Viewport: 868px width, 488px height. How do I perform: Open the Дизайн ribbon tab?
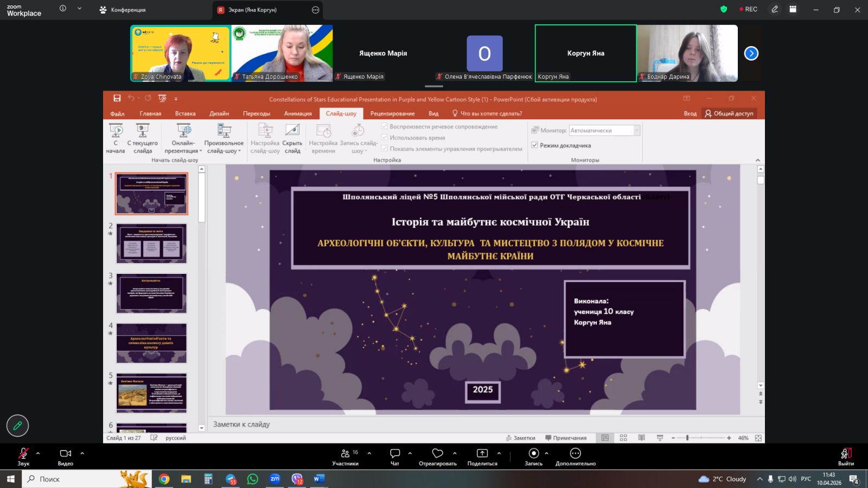click(219, 113)
